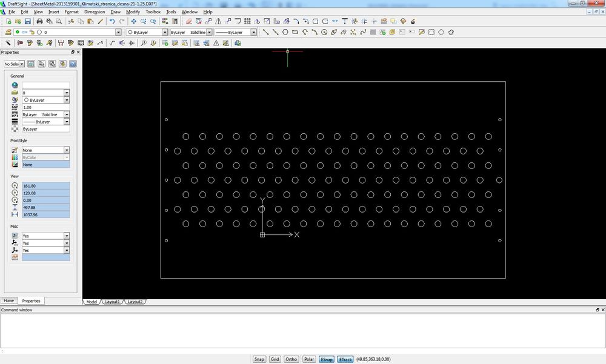The width and height of the screenshot is (606, 364).
Task: Expand the 'Solid line' linestyle dropdown in toolbar
Action: click(209, 32)
